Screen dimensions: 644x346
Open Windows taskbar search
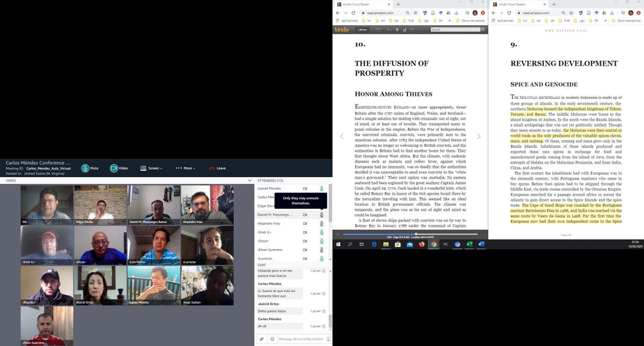(x=350, y=244)
